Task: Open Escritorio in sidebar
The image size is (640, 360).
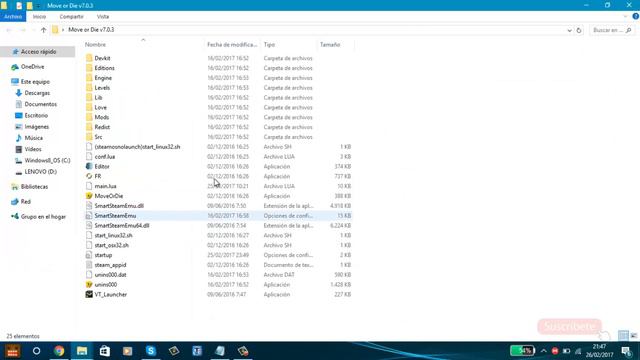Action: (x=36, y=116)
